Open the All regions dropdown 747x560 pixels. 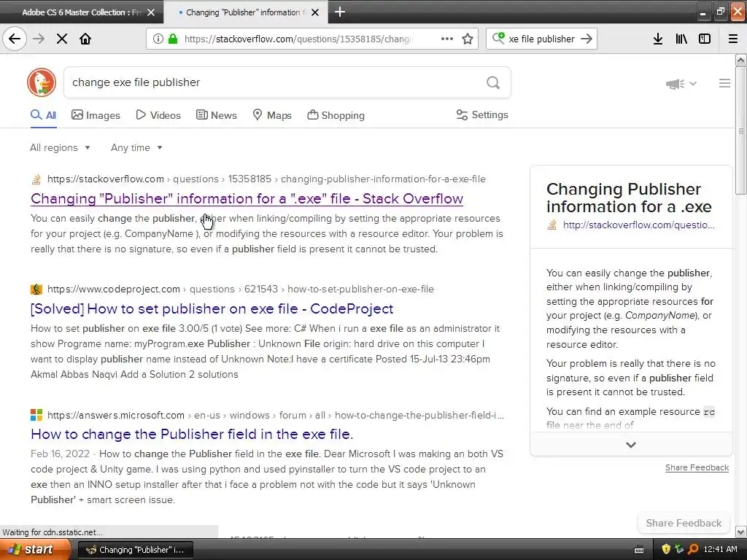coord(60,147)
